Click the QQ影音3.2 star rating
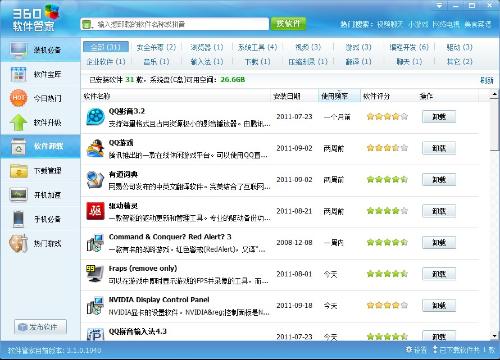This screenshot has height=360, width=500. pyautogui.click(x=387, y=117)
